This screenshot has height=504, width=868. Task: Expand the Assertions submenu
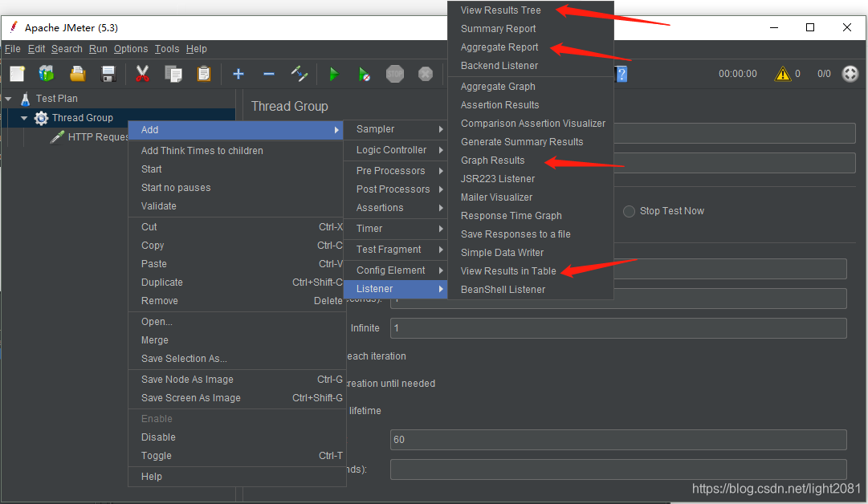point(395,208)
